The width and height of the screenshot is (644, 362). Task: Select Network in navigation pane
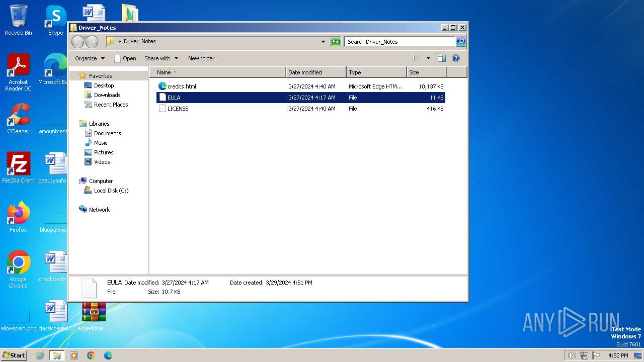click(99, 210)
